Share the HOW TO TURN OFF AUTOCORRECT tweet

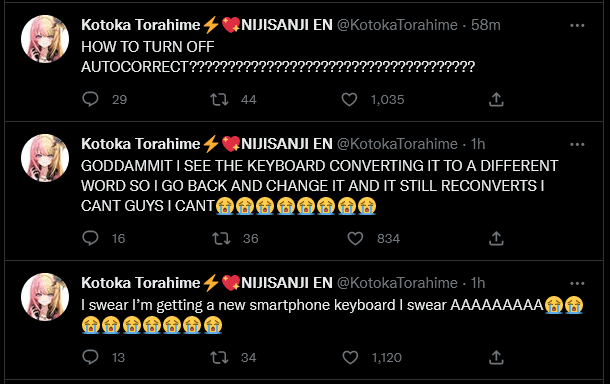[496, 99]
